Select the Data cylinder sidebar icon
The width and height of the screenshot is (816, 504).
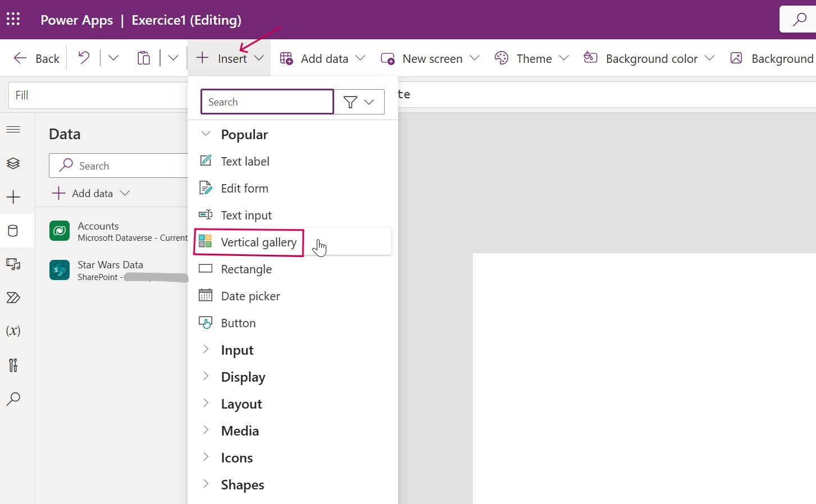(x=13, y=231)
